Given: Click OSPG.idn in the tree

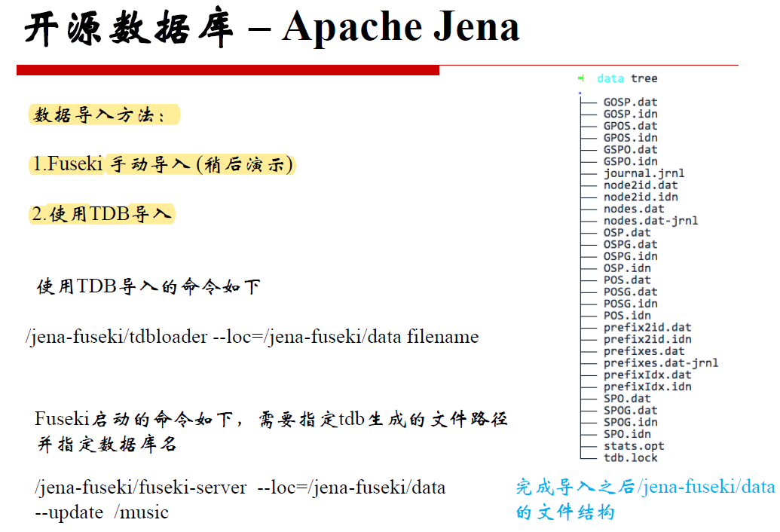Looking at the screenshot, I should [631, 256].
